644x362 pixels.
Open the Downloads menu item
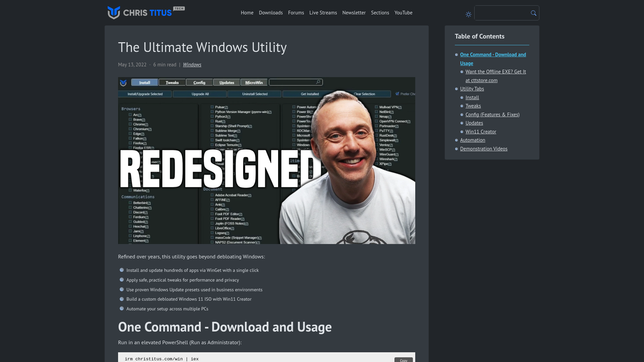(x=271, y=13)
